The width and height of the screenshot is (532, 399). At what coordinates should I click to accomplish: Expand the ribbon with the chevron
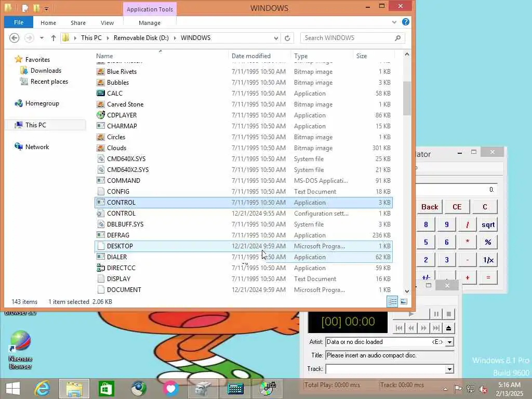[394, 22]
